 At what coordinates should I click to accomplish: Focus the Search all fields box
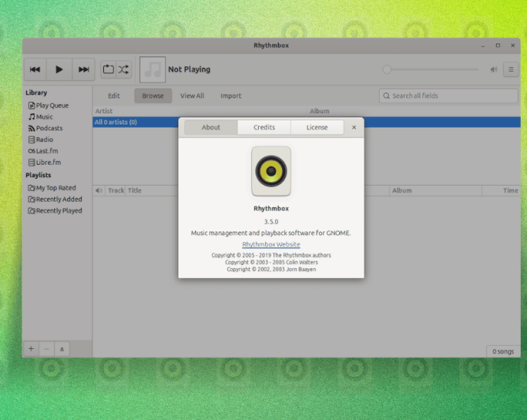(448, 96)
